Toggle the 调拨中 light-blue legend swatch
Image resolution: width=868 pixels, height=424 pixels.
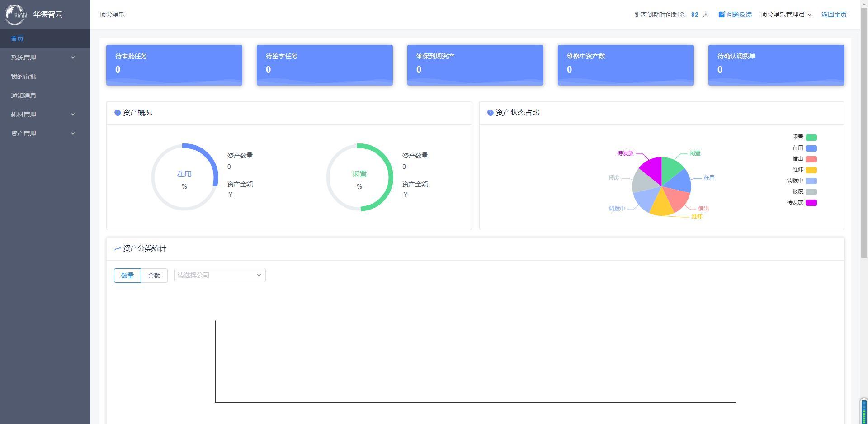pos(811,181)
